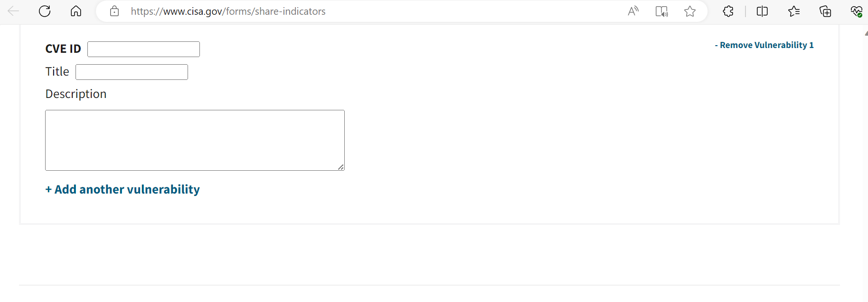Open immersive reader view

click(x=661, y=11)
